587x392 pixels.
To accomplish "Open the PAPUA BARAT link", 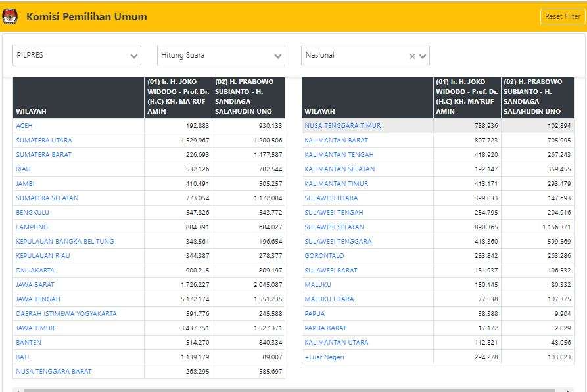I will 325,328.
